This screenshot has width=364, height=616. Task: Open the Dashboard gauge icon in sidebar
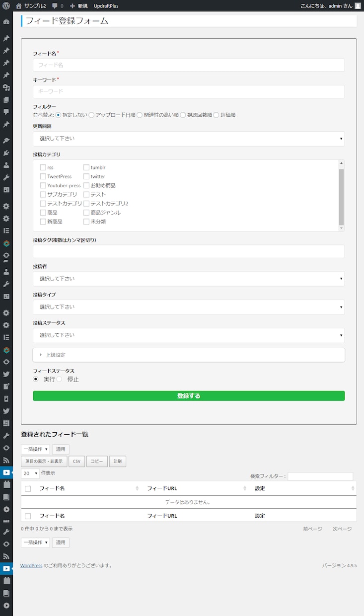pos(6,22)
